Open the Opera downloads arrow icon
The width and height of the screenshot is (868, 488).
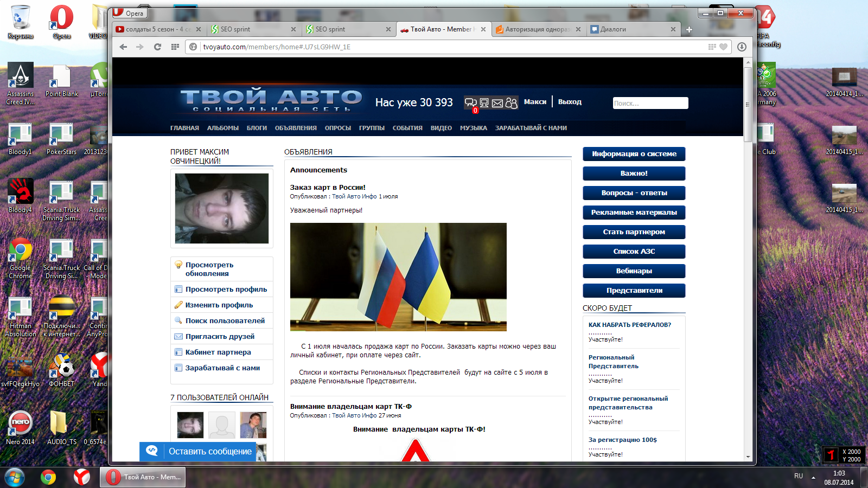coord(742,47)
